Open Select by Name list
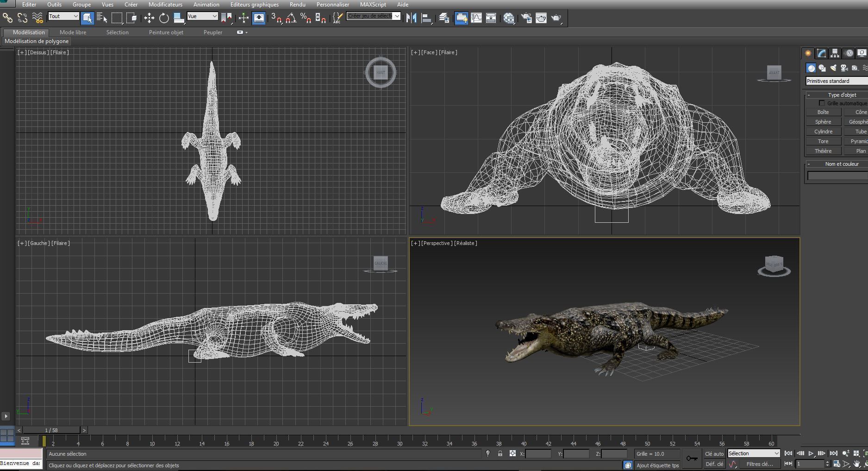This screenshot has height=471, width=868. click(x=102, y=18)
